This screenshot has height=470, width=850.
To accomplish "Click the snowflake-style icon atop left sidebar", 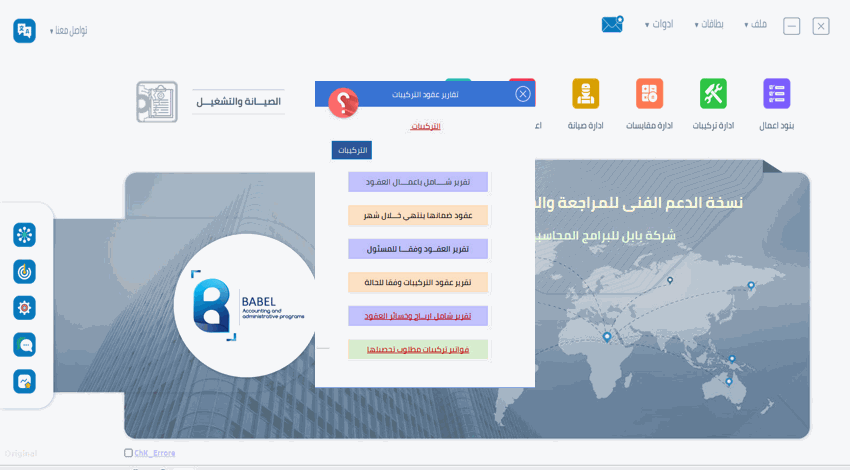I will tap(25, 235).
